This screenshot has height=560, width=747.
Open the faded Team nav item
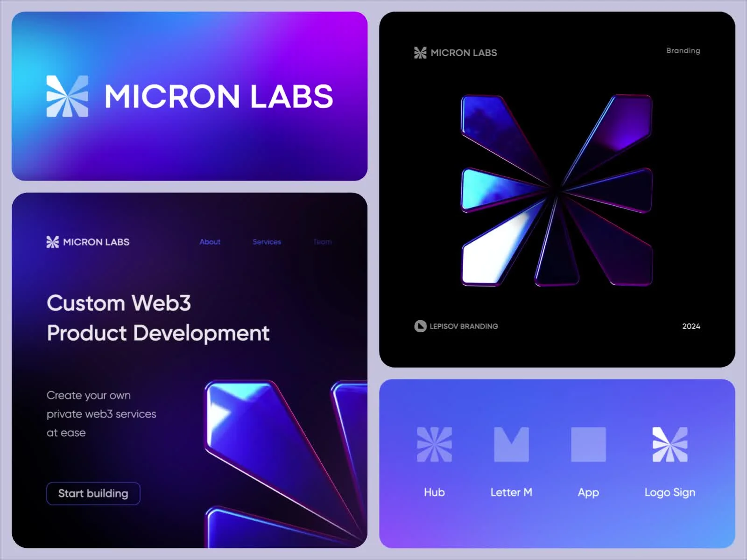tap(323, 242)
